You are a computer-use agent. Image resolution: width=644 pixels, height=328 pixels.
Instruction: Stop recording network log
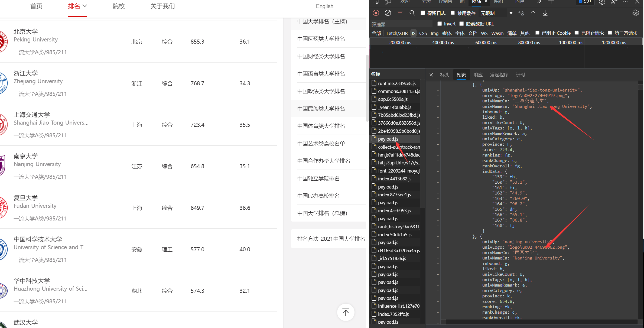click(376, 13)
